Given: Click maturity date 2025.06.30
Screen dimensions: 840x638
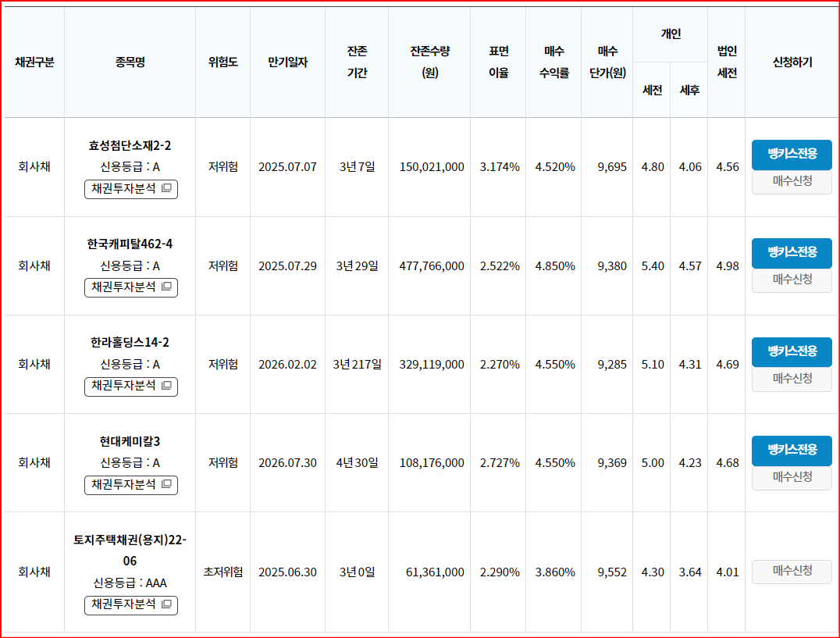Looking at the screenshot, I should pyautogui.click(x=288, y=572).
